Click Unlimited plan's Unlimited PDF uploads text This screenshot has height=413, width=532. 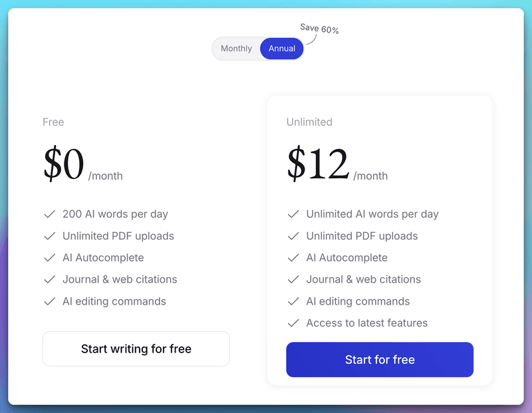[x=362, y=236]
